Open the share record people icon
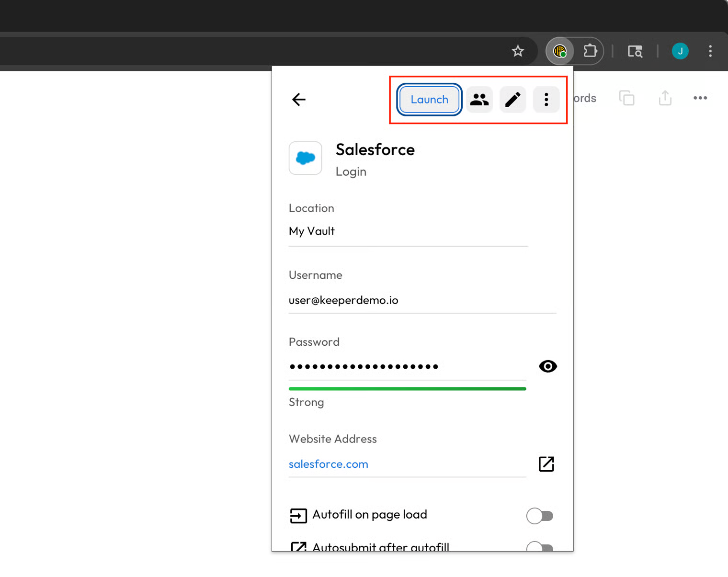This screenshot has width=728, height=577. [x=479, y=100]
